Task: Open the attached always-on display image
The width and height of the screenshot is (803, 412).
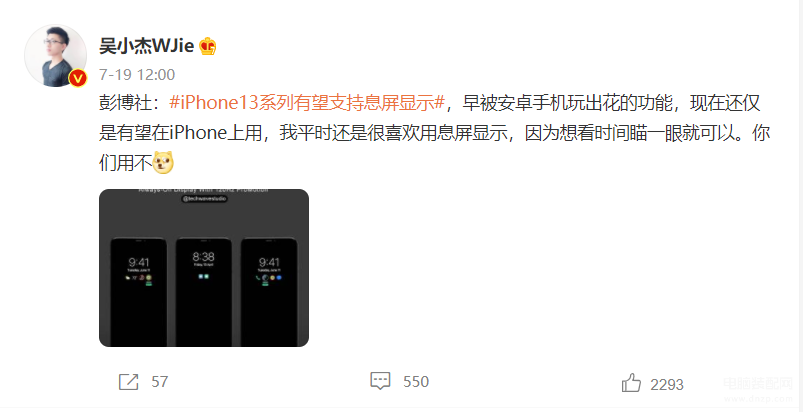Action: point(204,268)
